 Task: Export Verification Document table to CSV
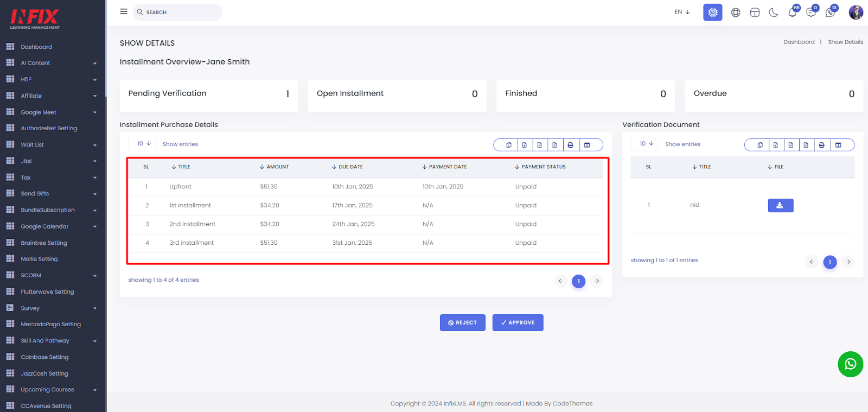790,145
